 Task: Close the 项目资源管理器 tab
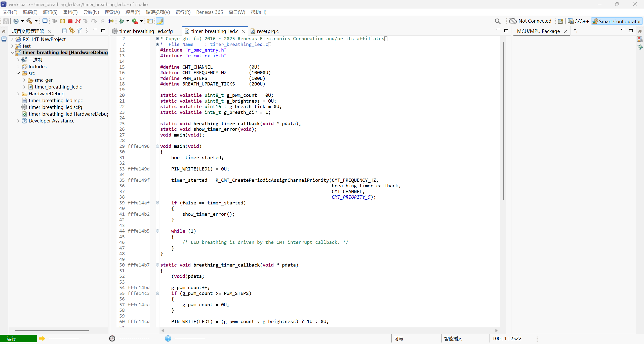pyautogui.click(x=50, y=31)
